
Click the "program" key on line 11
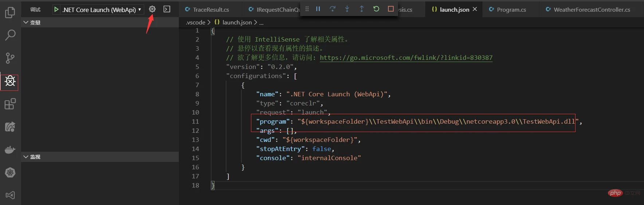click(273, 121)
